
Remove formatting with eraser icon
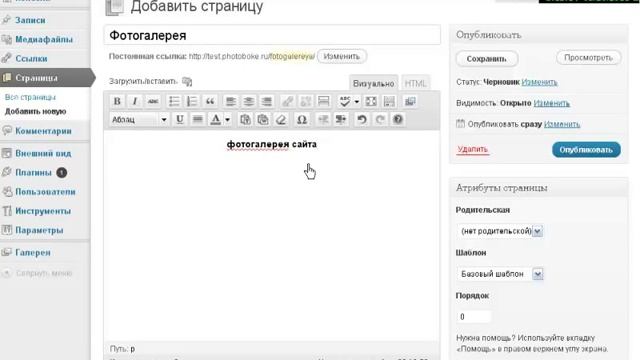point(281,120)
